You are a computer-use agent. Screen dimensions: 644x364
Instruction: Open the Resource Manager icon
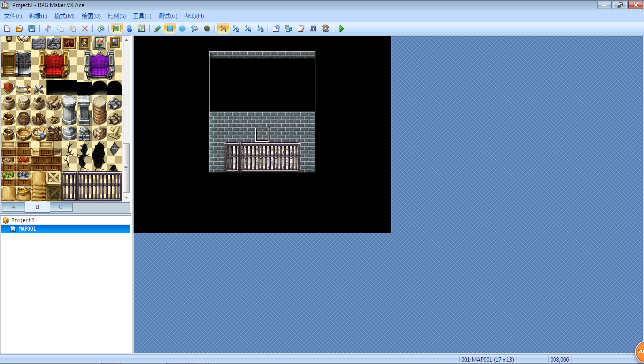coord(288,28)
